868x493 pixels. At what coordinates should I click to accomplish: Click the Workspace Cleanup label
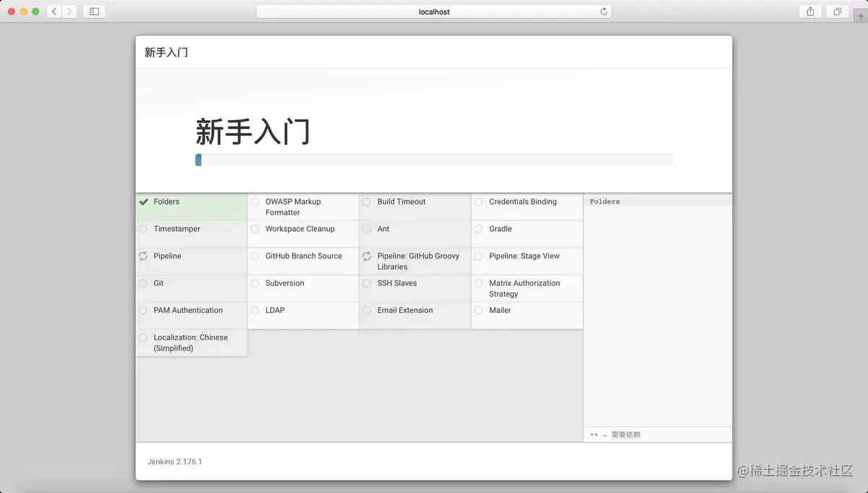coord(300,229)
